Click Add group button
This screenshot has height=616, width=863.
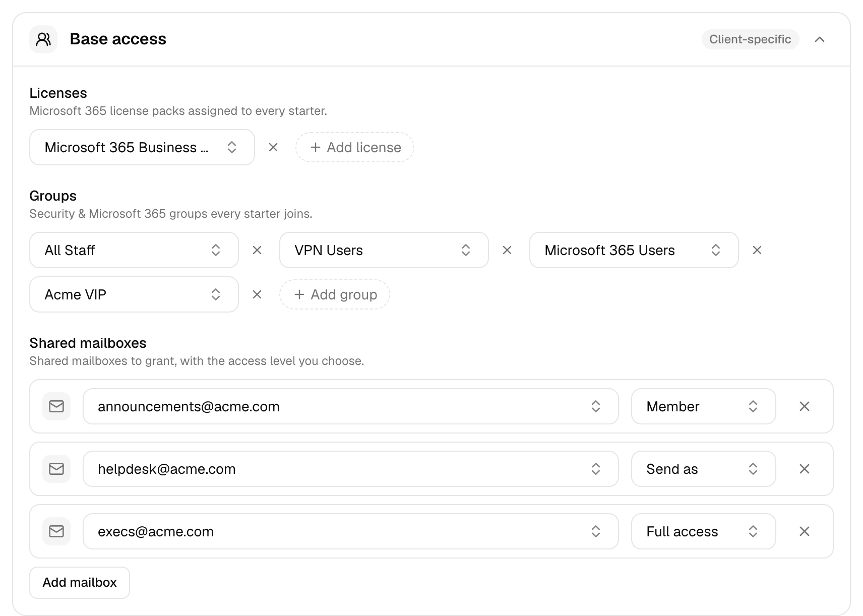coord(335,294)
